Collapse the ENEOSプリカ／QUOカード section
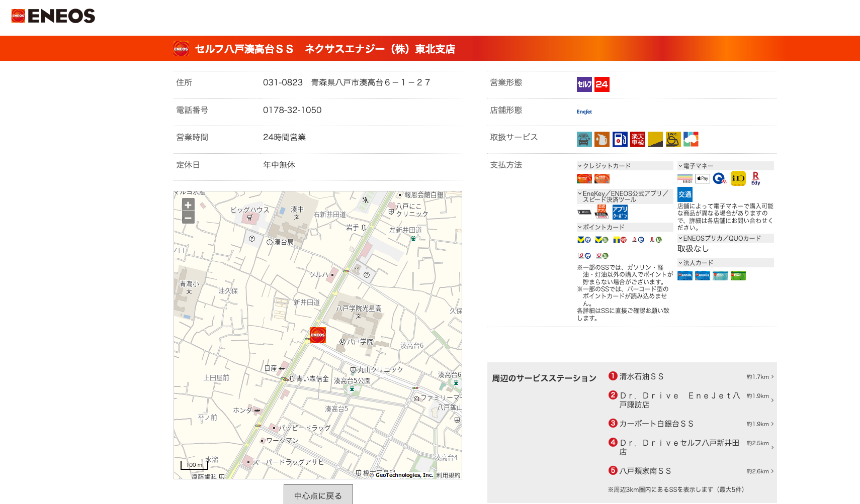 pos(725,238)
